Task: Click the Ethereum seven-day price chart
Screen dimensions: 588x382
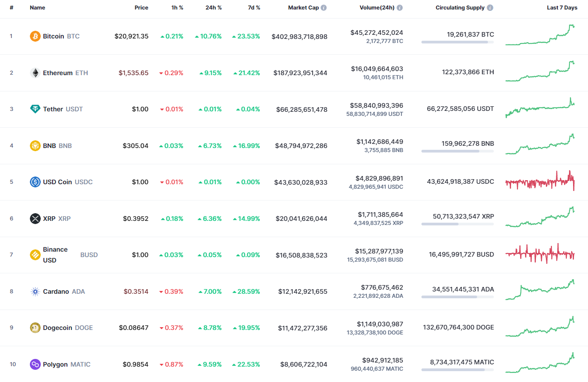Action: [x=540, y=72]
